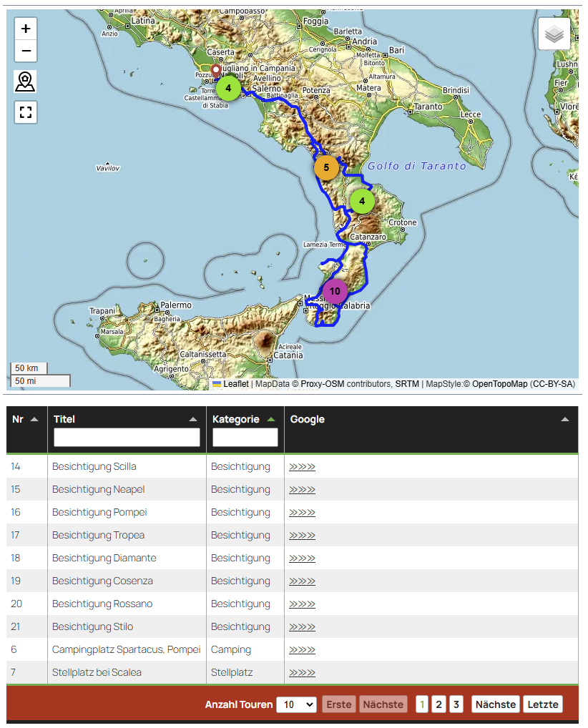Jump to last page via Letzte

(x=543, y=704)
